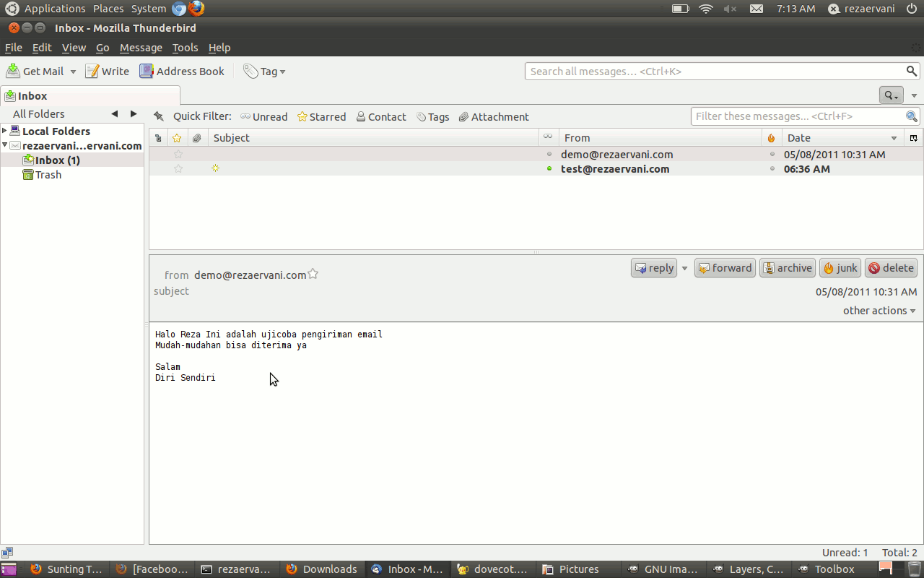The height and width of the screenshot is (578, 924).
Task: Collapse the rezaervani account tree
Action: [x=5, y=145]
